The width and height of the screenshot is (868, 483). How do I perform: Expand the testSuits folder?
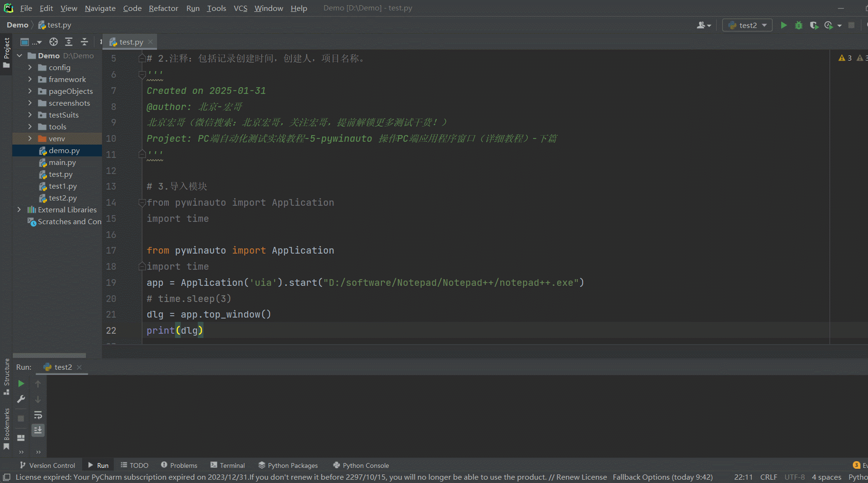[x=30, y=115]
